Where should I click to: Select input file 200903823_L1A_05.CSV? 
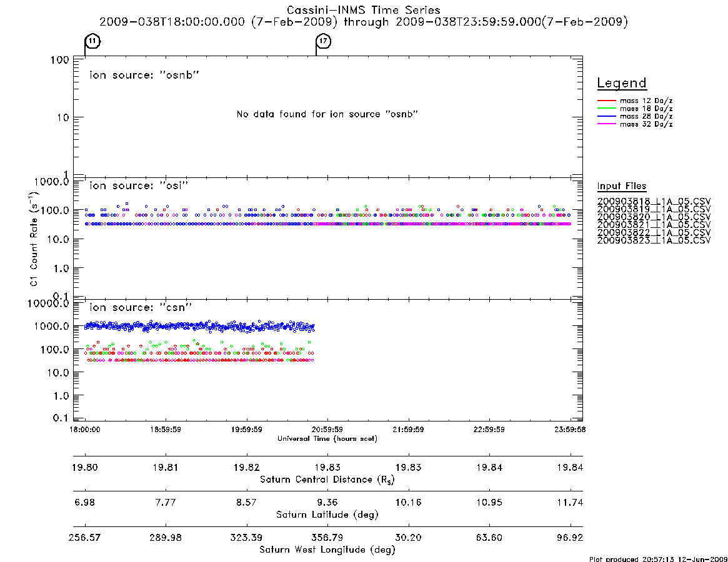tap(654, 240)
